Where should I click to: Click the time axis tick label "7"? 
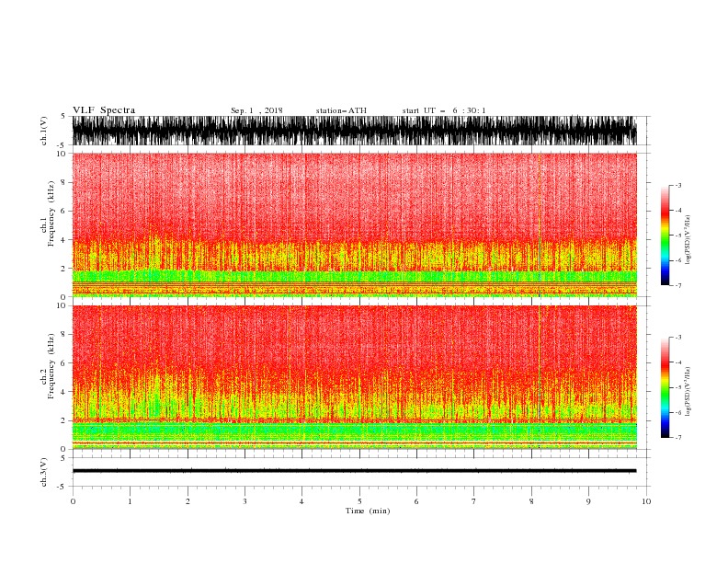(x=474, y=501)
